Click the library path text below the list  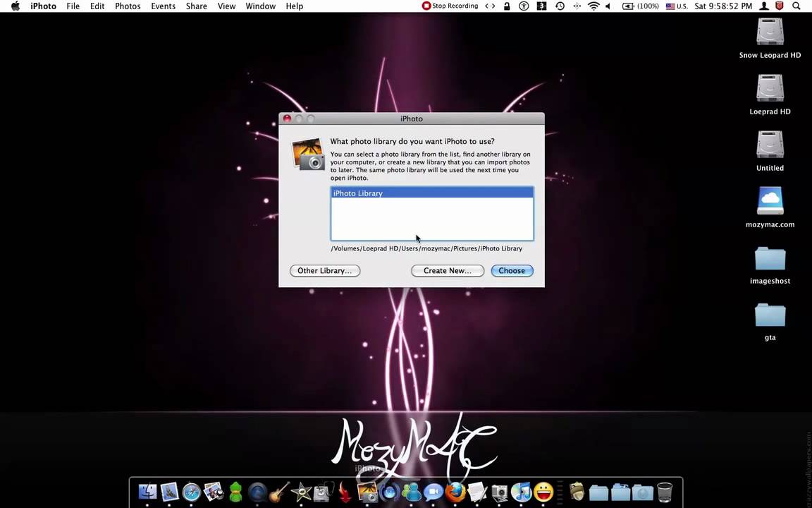(x=426, y=248)
